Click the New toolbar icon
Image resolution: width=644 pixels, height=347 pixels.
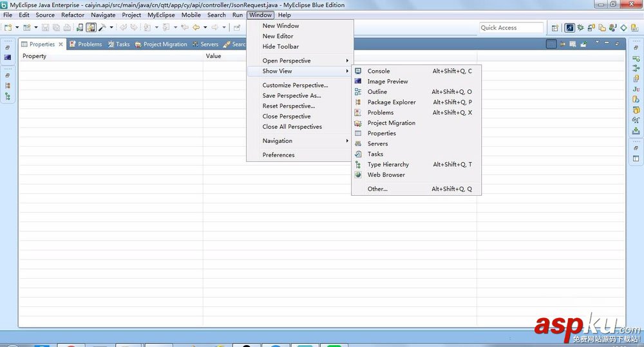8,28
